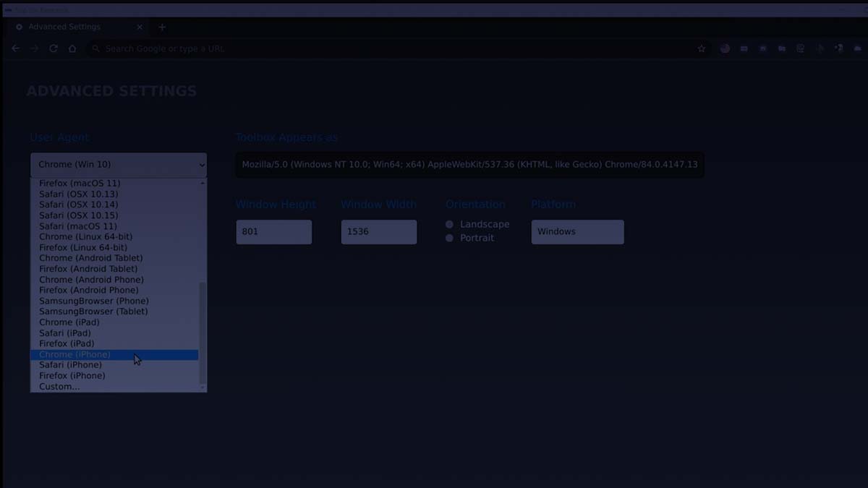This screenshot has width=868, height=488.
Task: Click the Window Height field showing 801
Action: click(274, 232)
